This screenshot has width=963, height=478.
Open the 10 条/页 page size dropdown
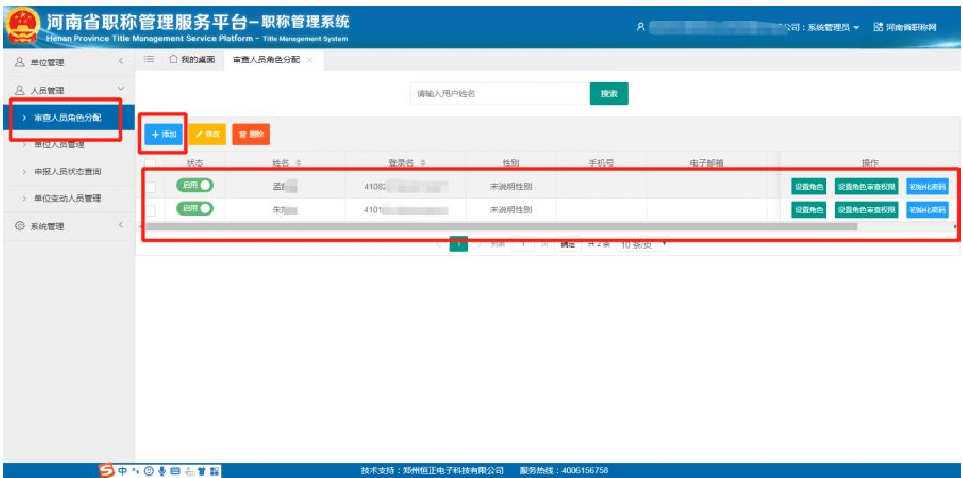(x=643, y=245)
